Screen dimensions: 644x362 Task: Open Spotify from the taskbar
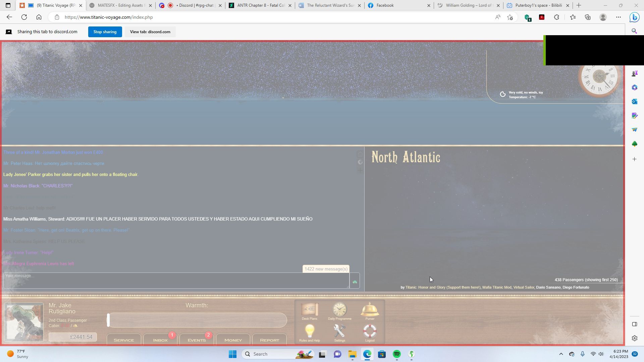396,354
